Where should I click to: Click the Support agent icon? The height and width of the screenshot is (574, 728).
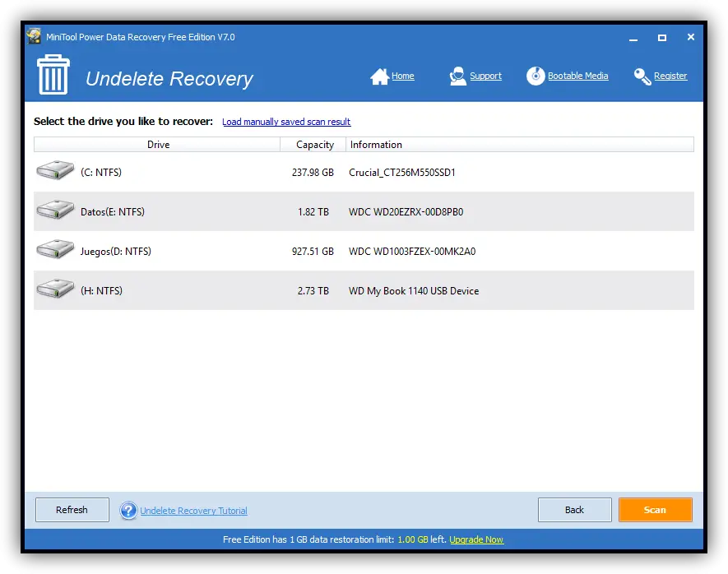click(458, 76)
